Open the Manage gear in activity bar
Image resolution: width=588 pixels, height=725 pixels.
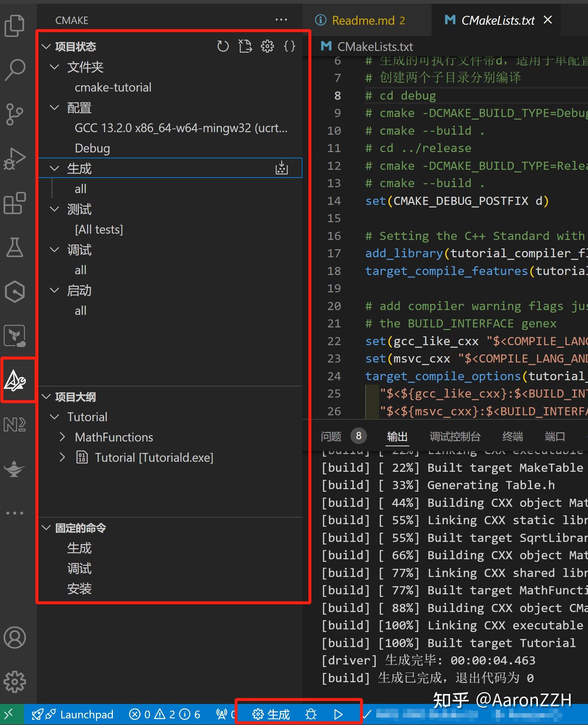point(15,681)
